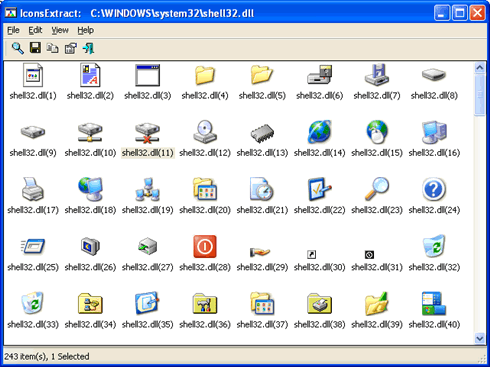Select the closed folder icon shell32.dll(4)
Viewport: 490px width, 367px height.
pyautogui.click(x=205, y=75)
